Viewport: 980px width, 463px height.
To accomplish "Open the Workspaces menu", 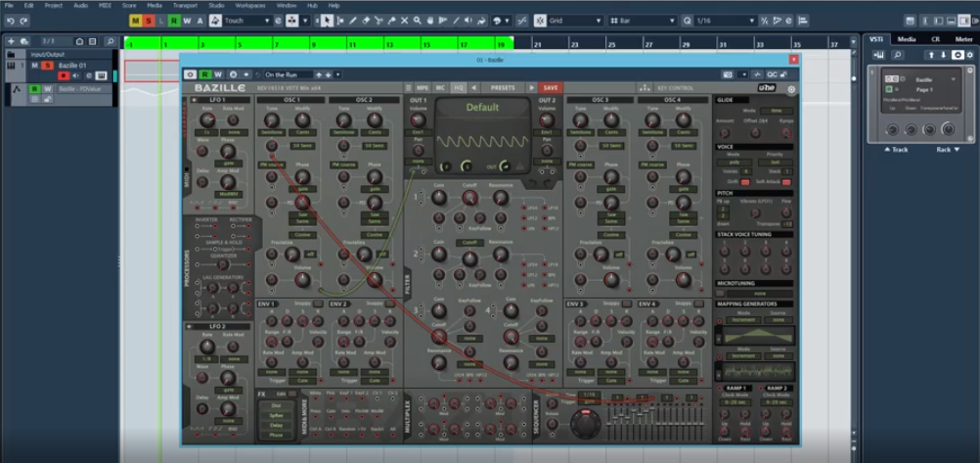I will tap(250, 5).
